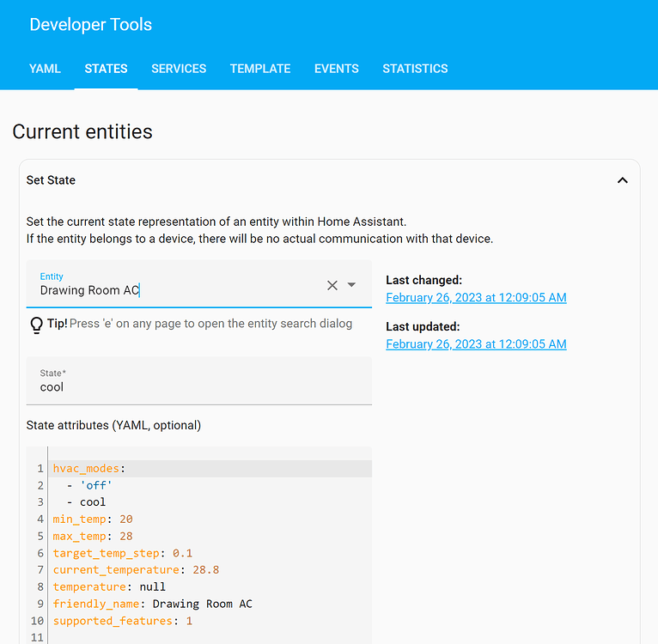Viewport: 658px width, 644px height.
Task: Select the STATES tab
Action: (107, 69)
